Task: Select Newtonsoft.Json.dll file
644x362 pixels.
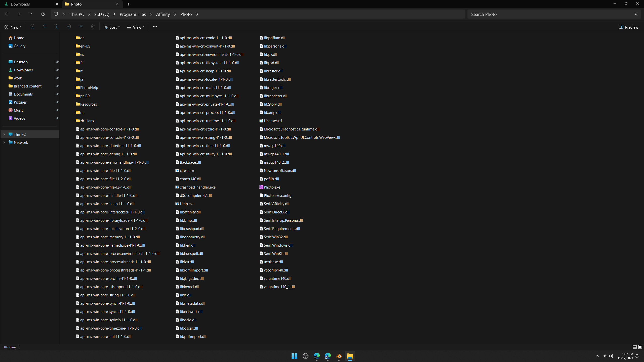Action: point(278,170)
